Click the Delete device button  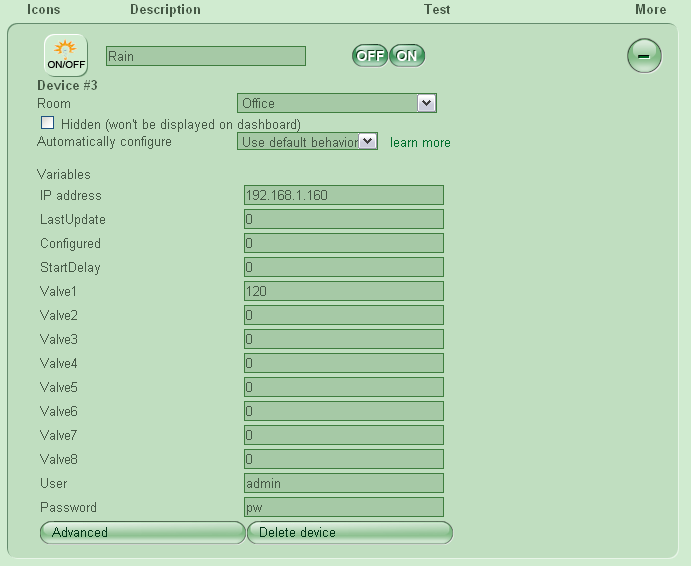(x=349, y=532)
